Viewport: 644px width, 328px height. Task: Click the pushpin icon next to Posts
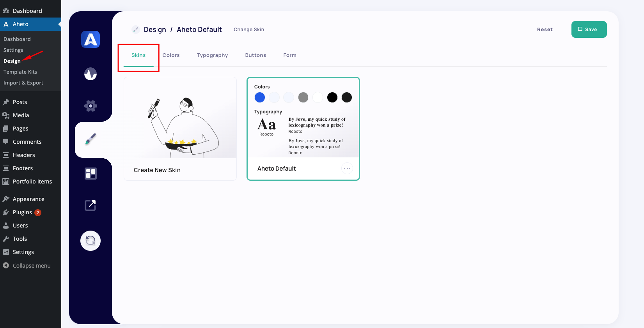click(6, 102)
